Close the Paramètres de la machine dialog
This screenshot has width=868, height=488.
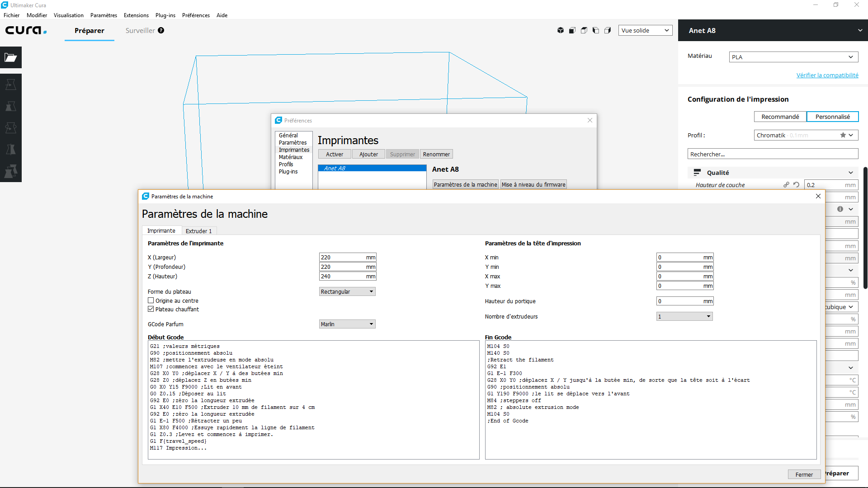(818, 196)
